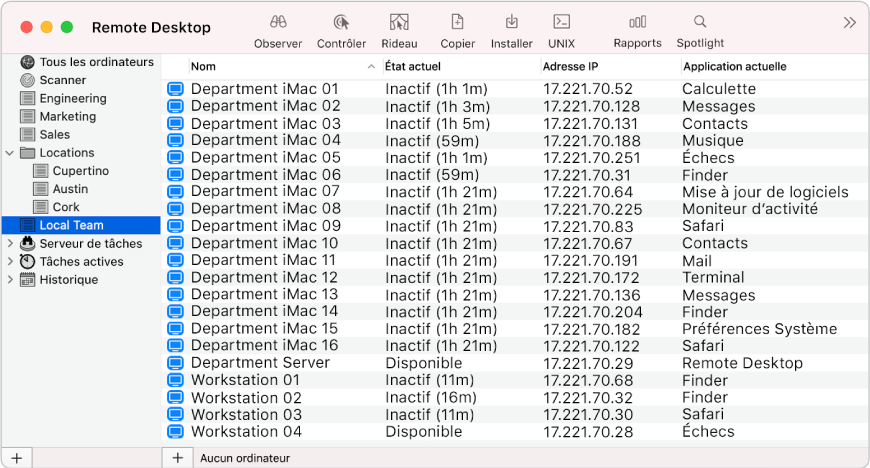
Task: Click the computer icon beside Workstation 04
Action: click(x=176, y=432)
